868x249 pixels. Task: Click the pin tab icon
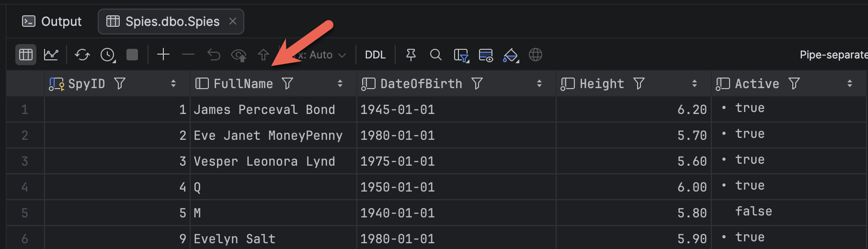tap(411, 55)
